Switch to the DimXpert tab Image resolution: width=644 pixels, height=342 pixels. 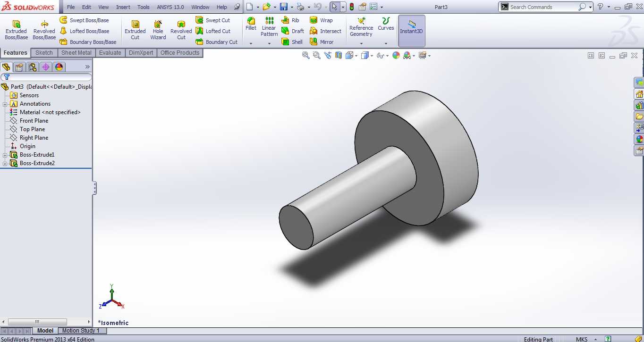[141, 53]
